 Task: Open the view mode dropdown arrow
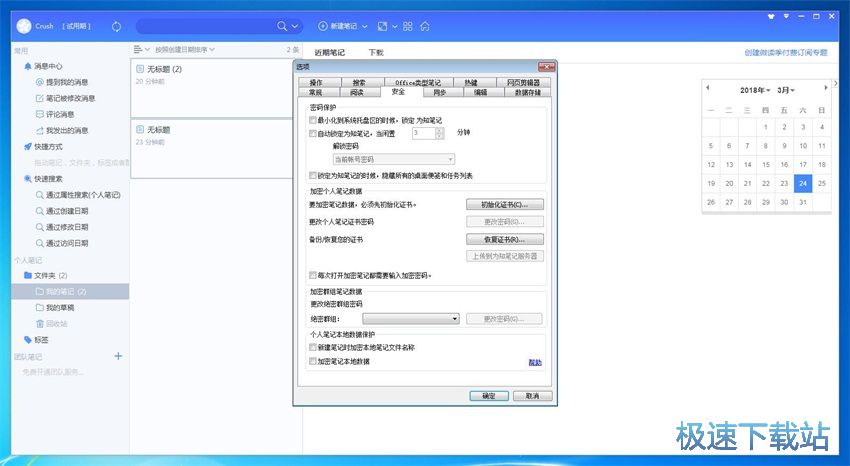tap(395, 26)
